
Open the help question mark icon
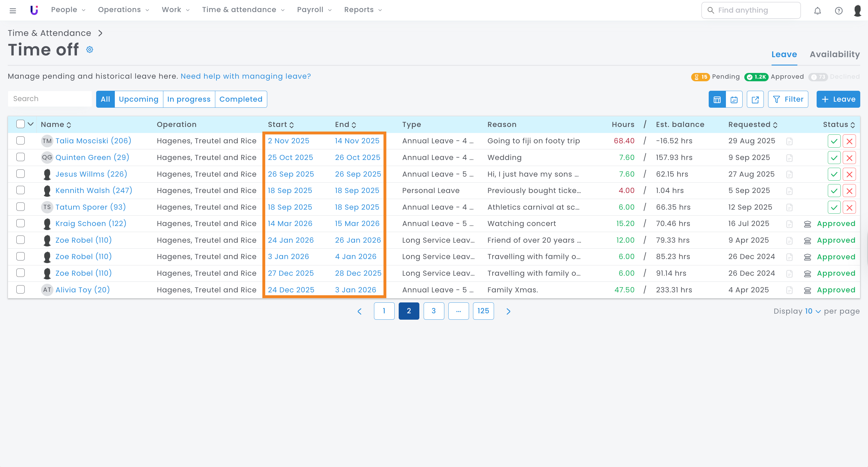(839, 10)
